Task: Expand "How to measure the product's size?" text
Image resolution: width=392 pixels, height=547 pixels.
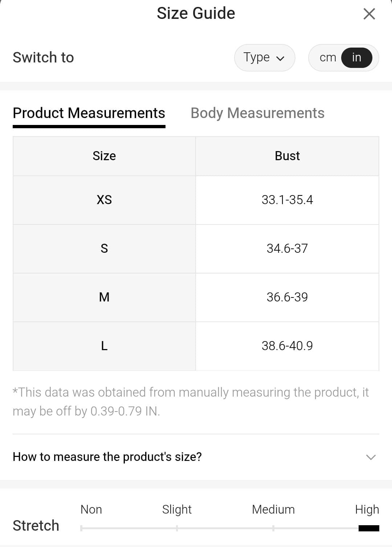Action: tap(107, 457)
